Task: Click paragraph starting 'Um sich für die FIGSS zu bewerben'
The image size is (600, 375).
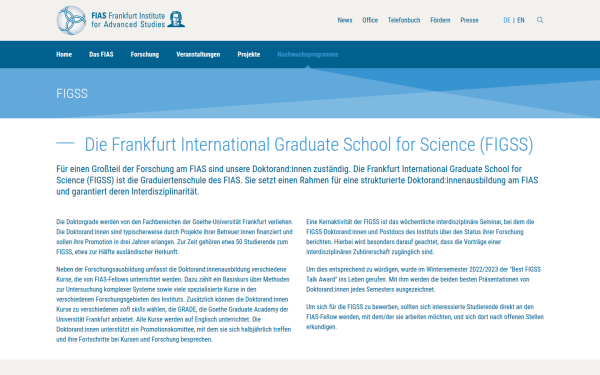Action: [425, 317]
